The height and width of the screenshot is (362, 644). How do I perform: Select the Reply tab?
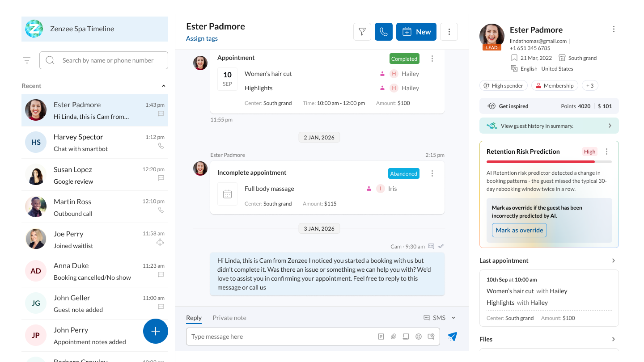pyautogui.click(x=194, y=318)
